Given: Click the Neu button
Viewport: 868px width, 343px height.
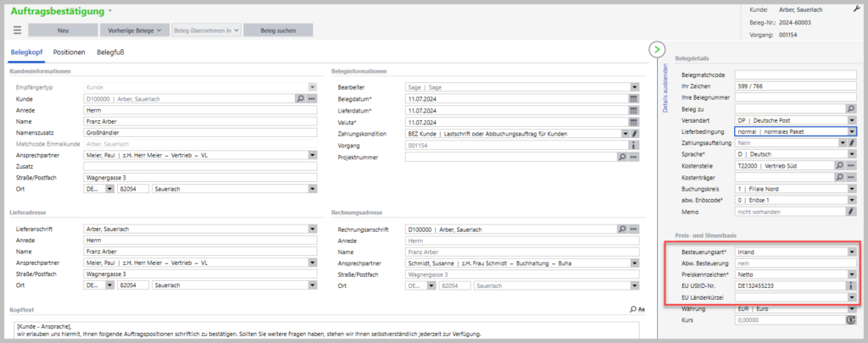Looking at the screenshot, I should [63, 30].
